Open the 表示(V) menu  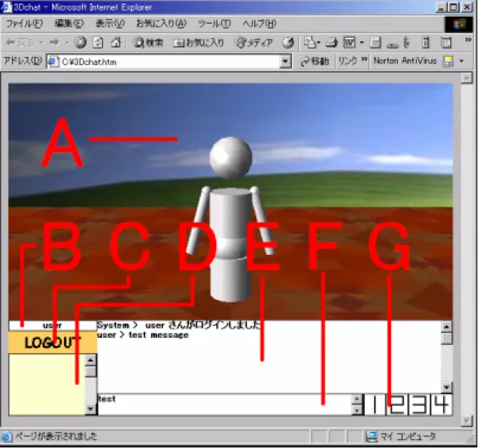tap(110, 24)
